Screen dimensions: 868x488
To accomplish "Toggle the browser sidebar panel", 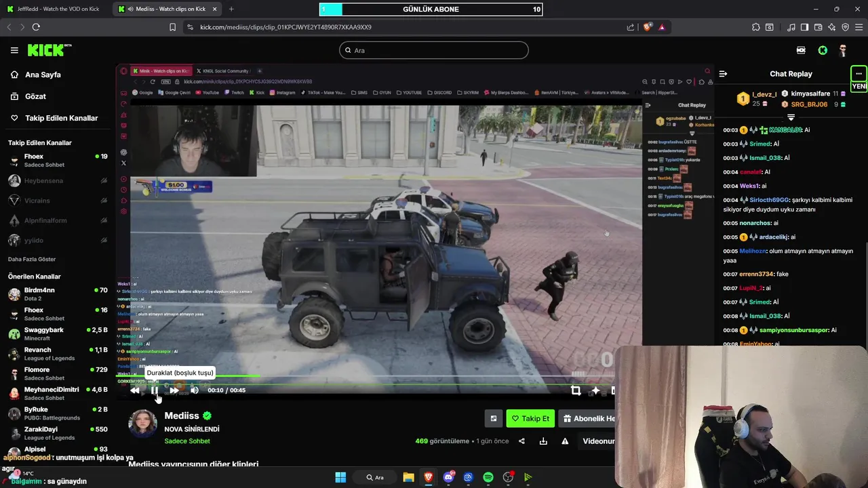I will pyautogui.click(x=804, y=27).
